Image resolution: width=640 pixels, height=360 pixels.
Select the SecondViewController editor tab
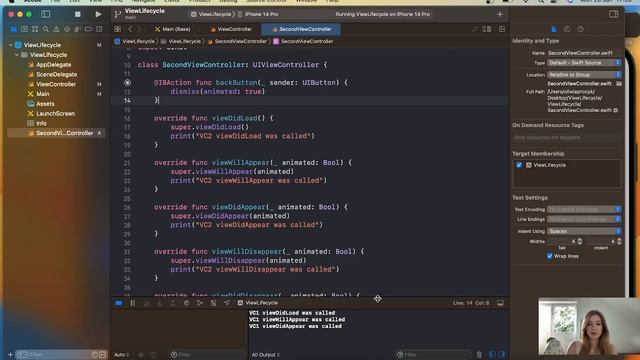coord(302,29)
